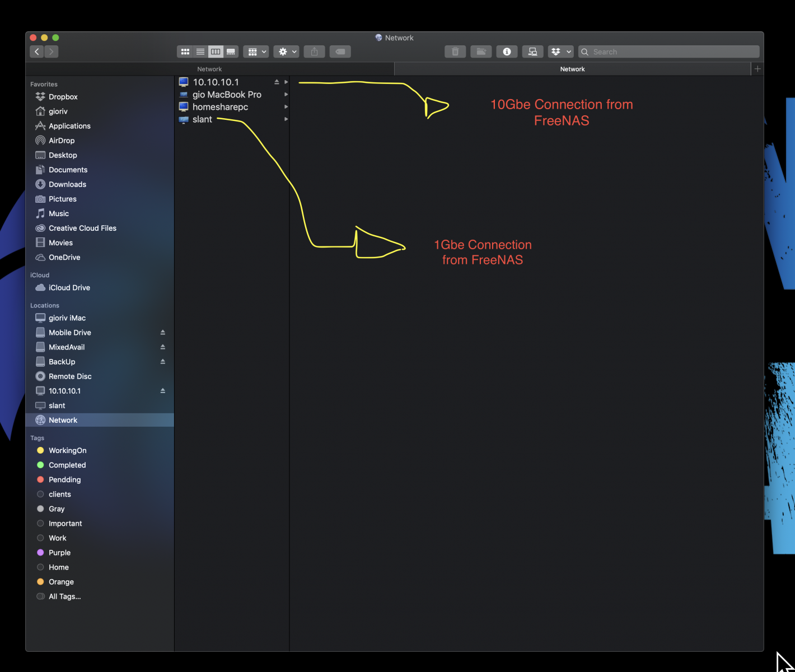This screenshot has width=795, height=672.
Task: Create a new folder via toolbar icon
Action: (481, 52)
